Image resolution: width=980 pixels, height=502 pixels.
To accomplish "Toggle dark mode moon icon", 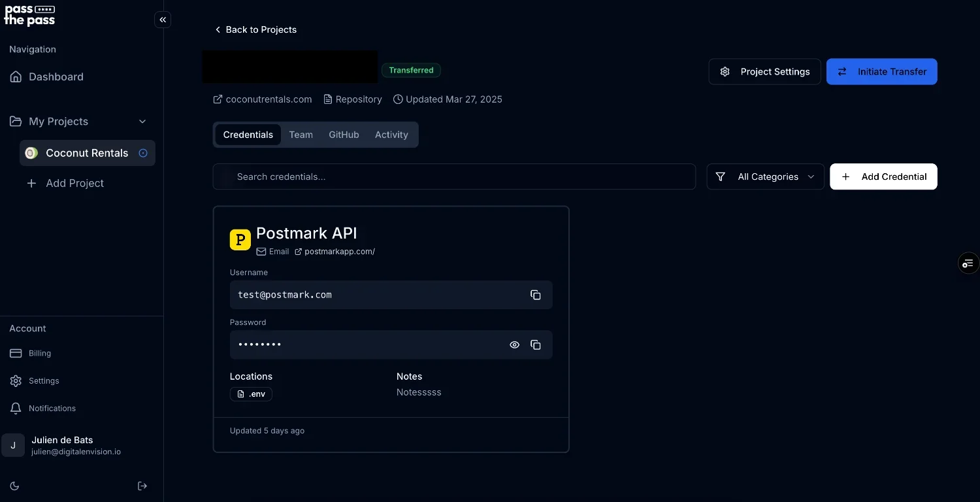I will [15, 486].
